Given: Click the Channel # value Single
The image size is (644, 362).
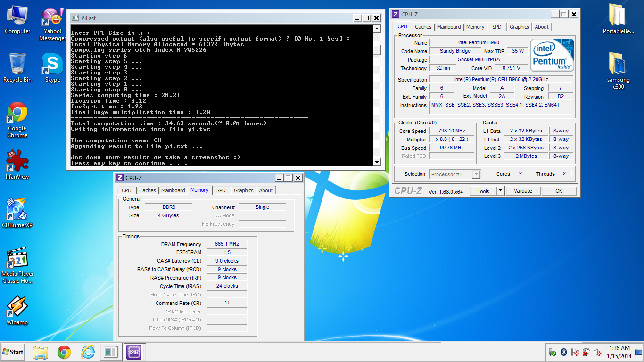Looking at the screenshot, I should coord(262,207).
